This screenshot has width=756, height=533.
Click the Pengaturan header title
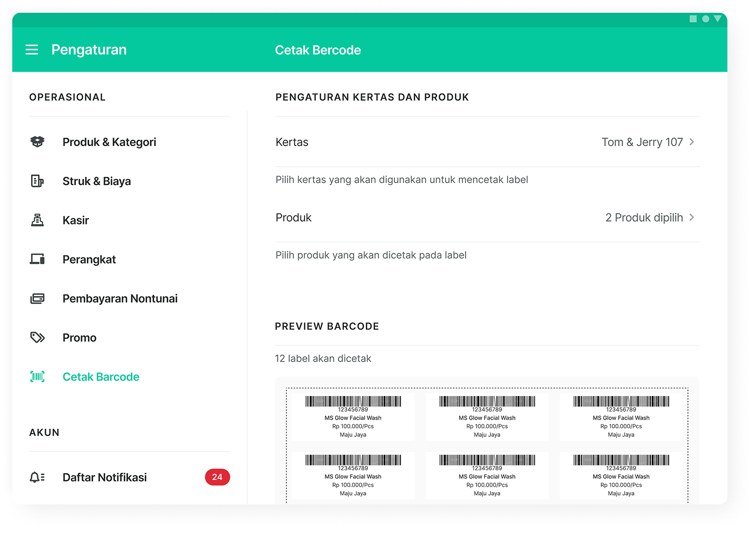click(89, 50)
